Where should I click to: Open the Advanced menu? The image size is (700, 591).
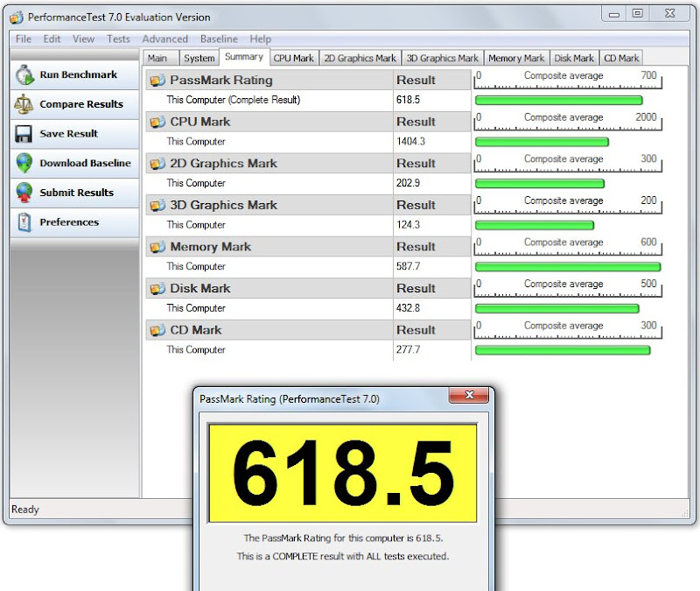pyautogui.click(x=165, y=39)
